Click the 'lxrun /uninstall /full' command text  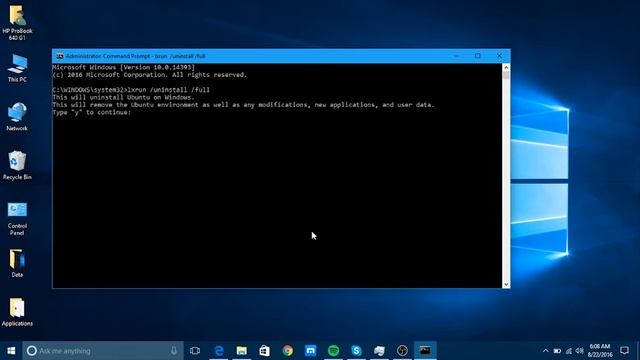click(x=169, y=90)
